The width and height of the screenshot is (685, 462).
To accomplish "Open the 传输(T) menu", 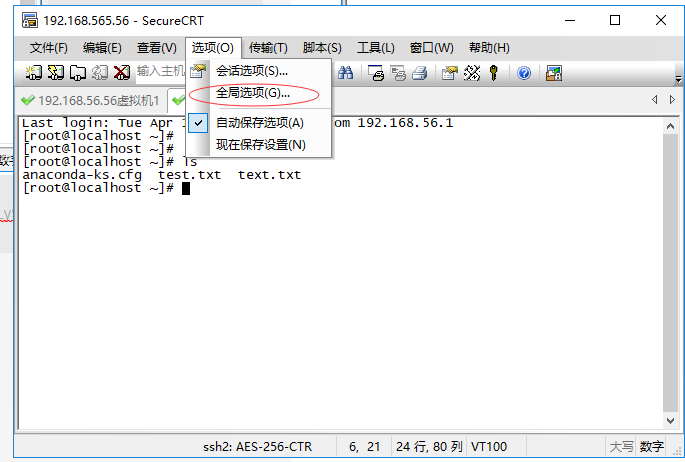I will [268, 48].
